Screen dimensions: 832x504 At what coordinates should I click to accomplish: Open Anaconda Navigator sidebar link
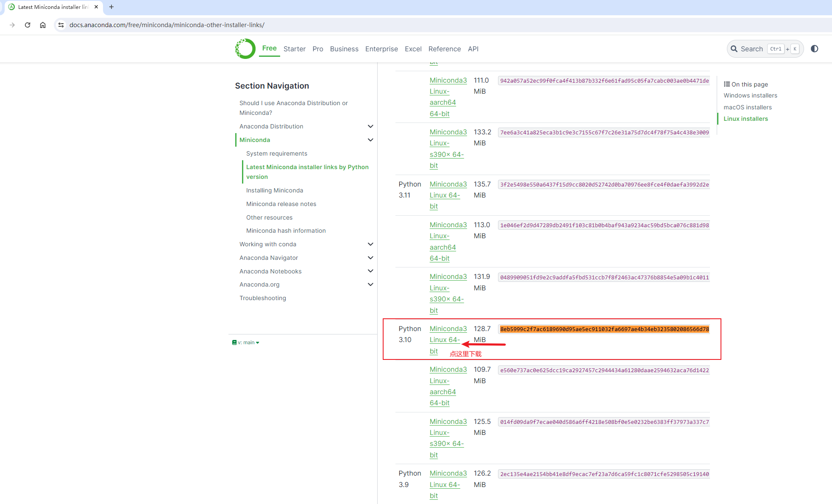269,258
